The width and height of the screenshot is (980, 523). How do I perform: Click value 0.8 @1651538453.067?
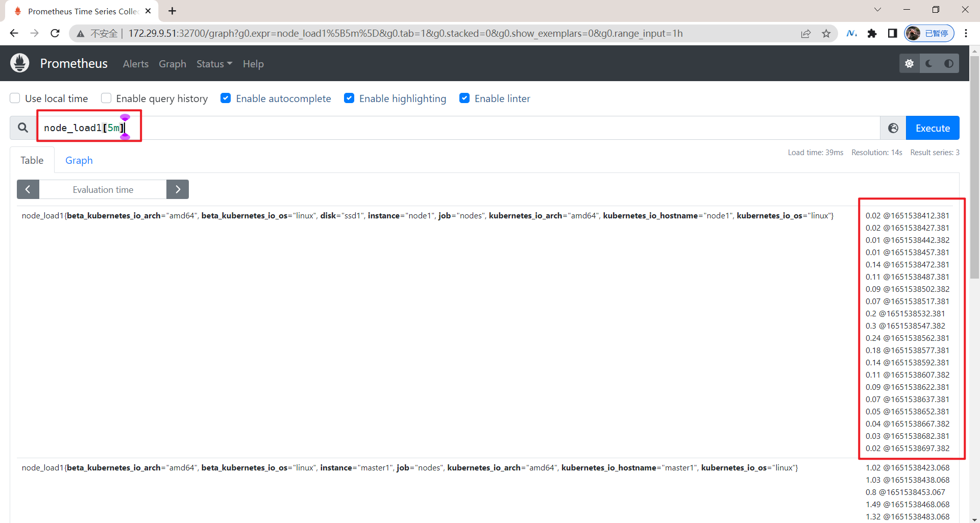click(905, 492)
